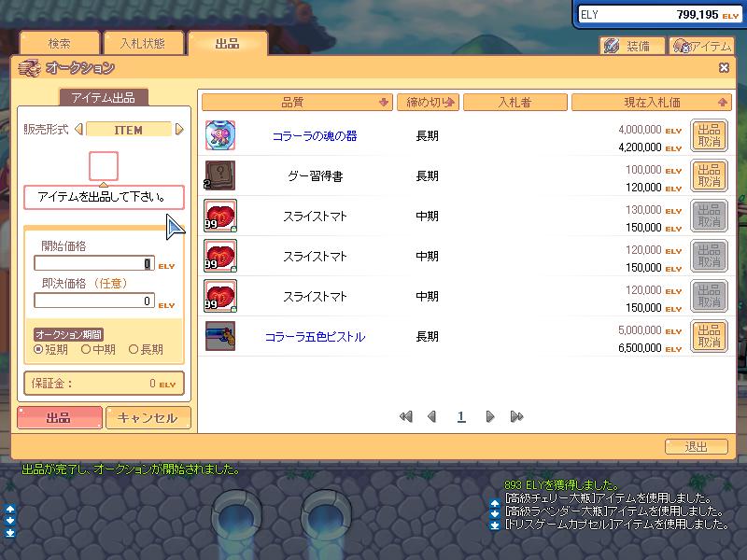
Task: Click the 即決価格 input field
Action: (x=93, y=301)
